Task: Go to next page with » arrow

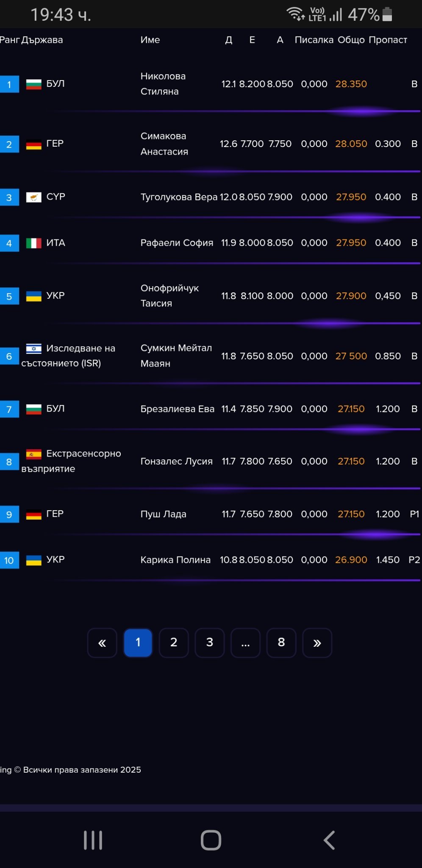Action: click(317, 643)
